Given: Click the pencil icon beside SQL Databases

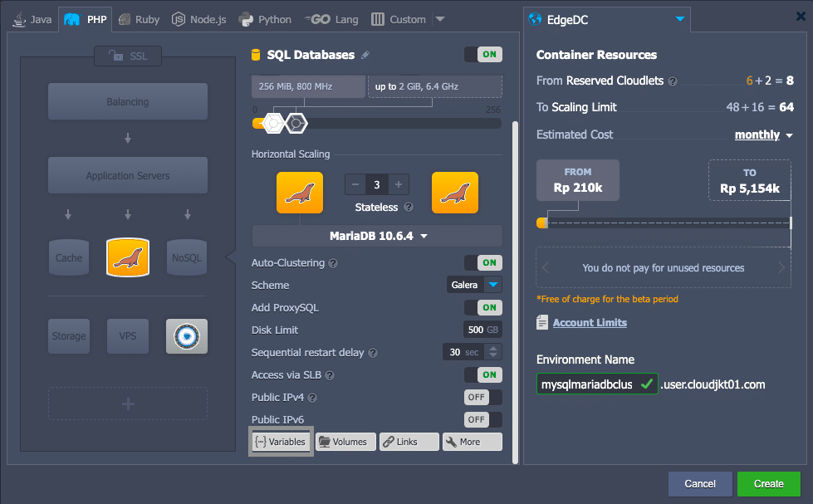Looking at the screenshot, I should [x=365, y=55].
